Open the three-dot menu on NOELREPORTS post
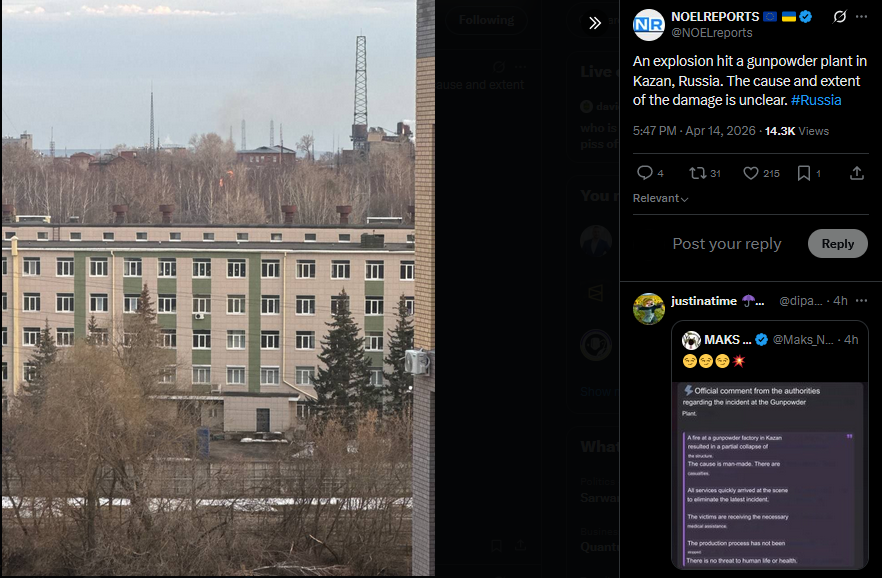Image resolution: width=882 pixels, height=578 pixels. coord(861,17)
